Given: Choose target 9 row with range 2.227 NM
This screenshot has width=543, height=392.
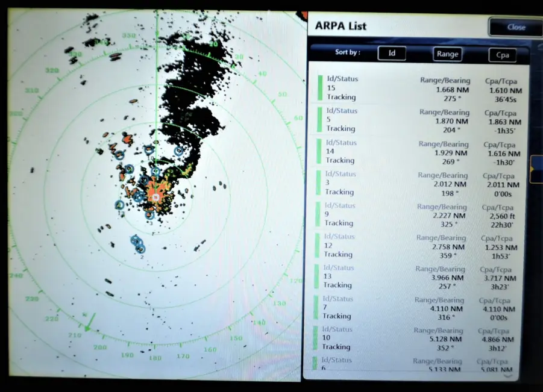Looking at the screenshot, I should [x=417, y=214].
